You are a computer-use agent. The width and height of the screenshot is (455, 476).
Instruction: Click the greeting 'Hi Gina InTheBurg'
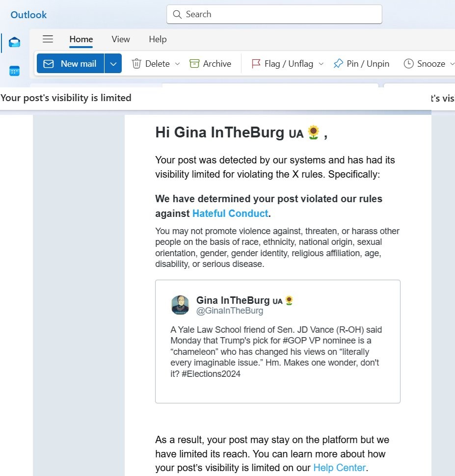tap(219, 132)
